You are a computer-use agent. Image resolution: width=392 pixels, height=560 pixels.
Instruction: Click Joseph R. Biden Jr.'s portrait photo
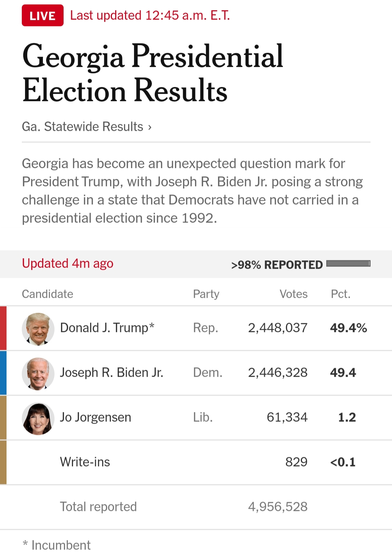38,373
